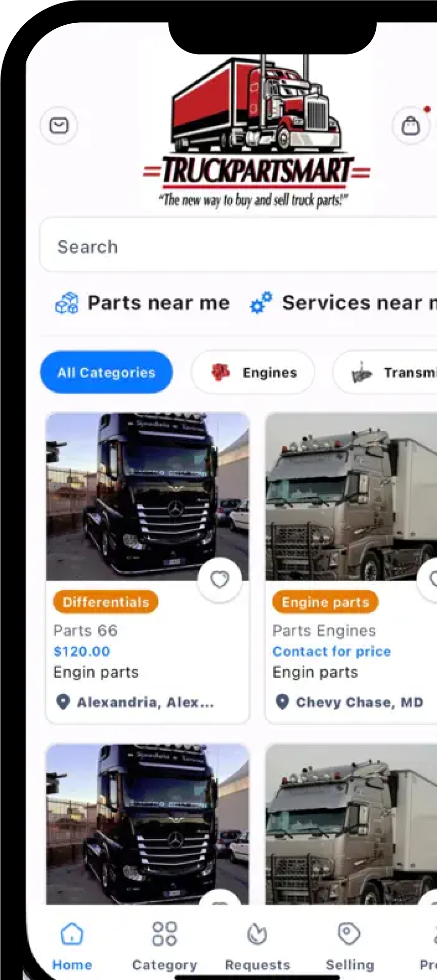This screenshot has height=980, width=437.
Task: Open the gray Volvo truck listing image
Action: tap(351, 497)
